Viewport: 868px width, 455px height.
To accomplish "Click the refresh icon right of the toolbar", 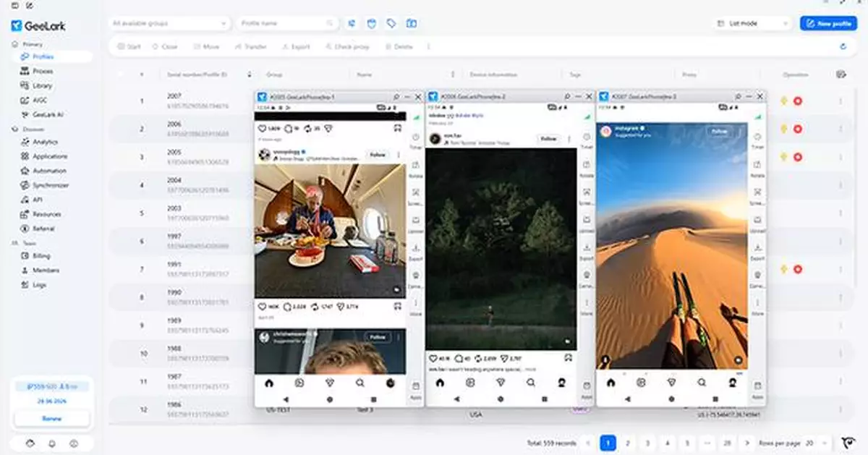I will (843, 46).
